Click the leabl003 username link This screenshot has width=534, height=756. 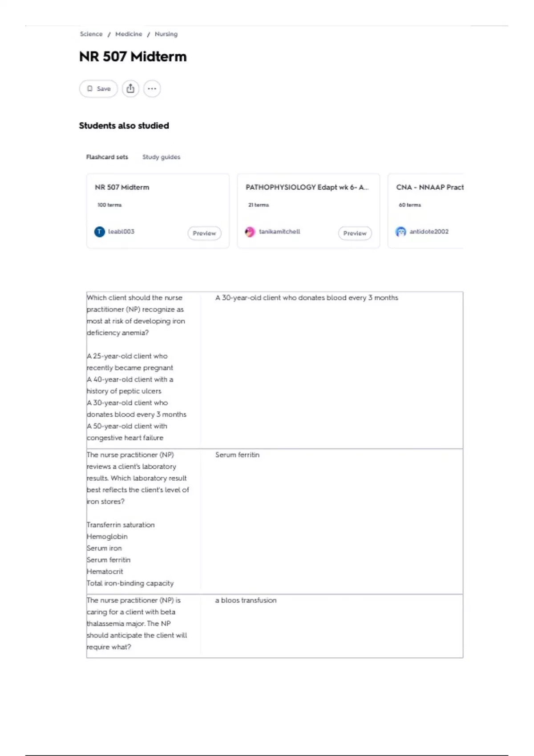click(121, 231)
